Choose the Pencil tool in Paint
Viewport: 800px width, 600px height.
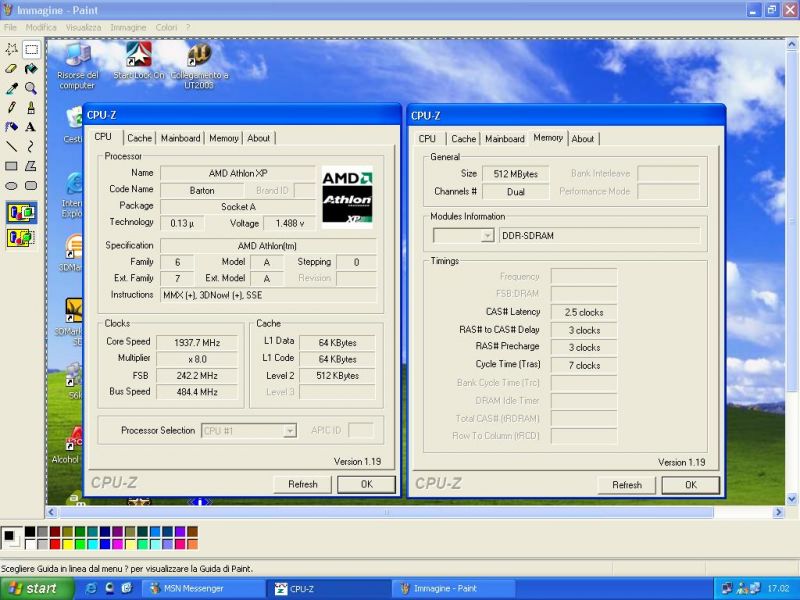[11, 108]
